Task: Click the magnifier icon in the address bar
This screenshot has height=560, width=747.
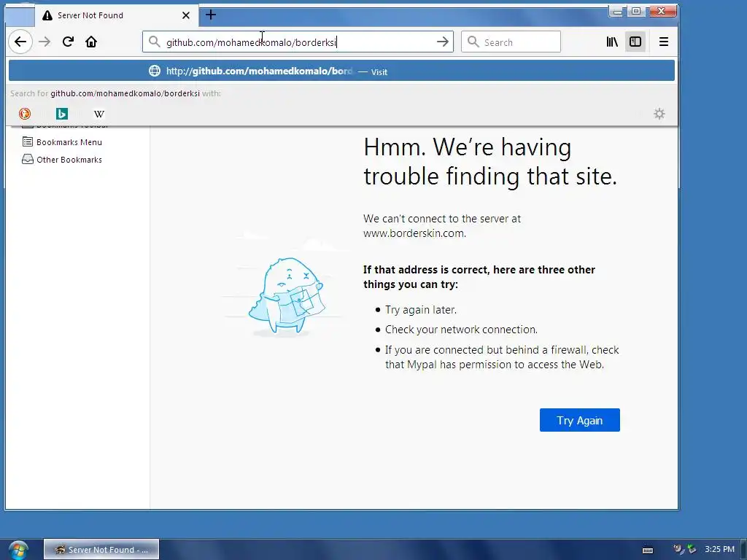Action: [x=155, y=42]
